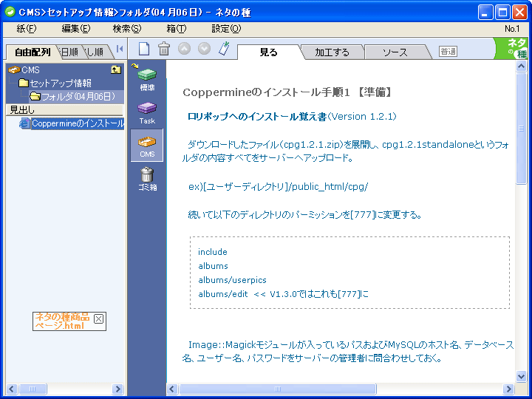The width and height of the screenshot is (532, 399).
Task: Click the left panel scrollbar right arrow
Action: 117,389
